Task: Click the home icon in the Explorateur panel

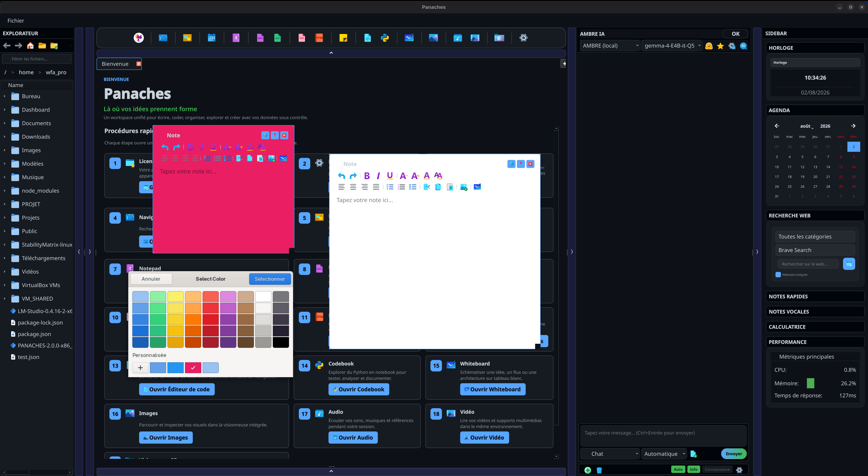Action: tap(30, 45)
